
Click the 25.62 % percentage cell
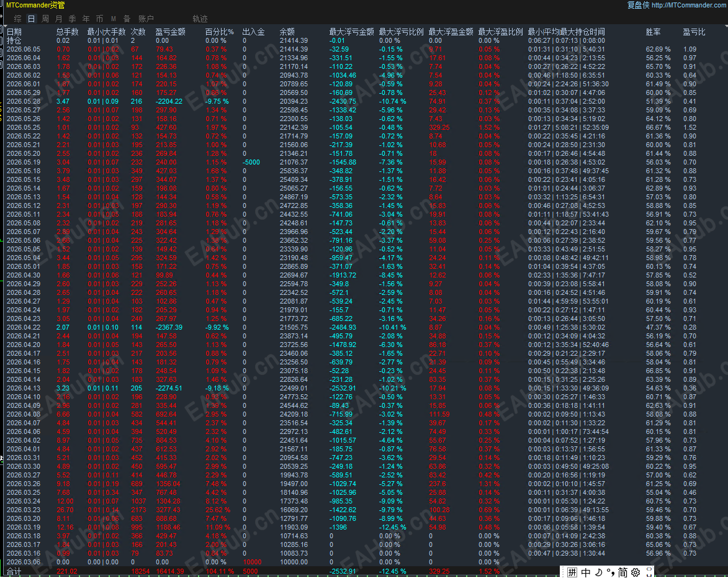click(x=218, y=510)
